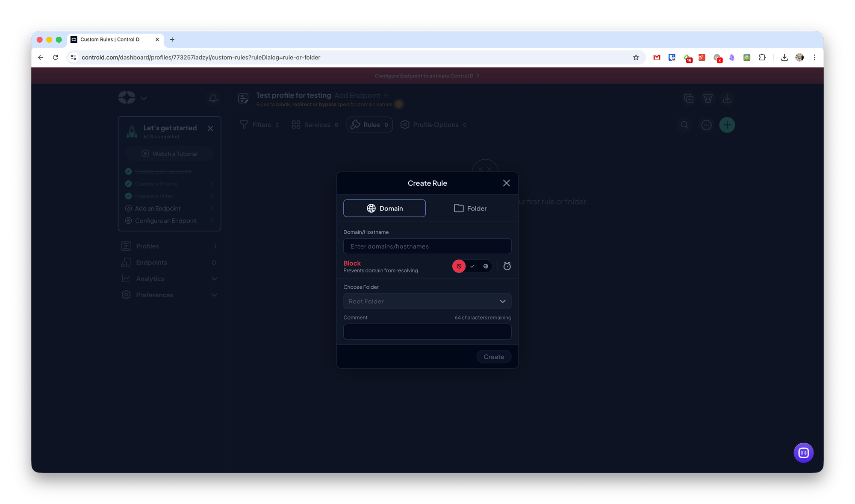Screen dimensions: 855x504
Task: Select the Bypass checkmark action toggle
Action: [x=472, y=266]
